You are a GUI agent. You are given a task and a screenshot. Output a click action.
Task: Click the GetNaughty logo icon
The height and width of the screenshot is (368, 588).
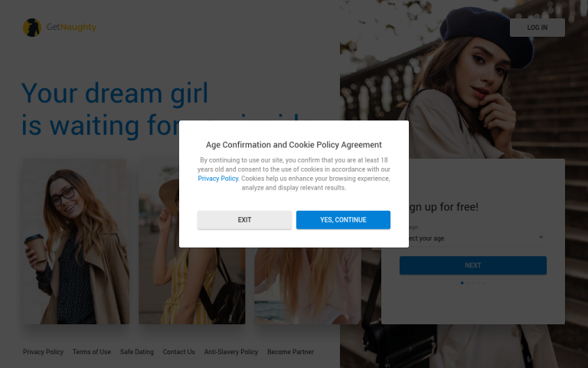click(32, 28)
